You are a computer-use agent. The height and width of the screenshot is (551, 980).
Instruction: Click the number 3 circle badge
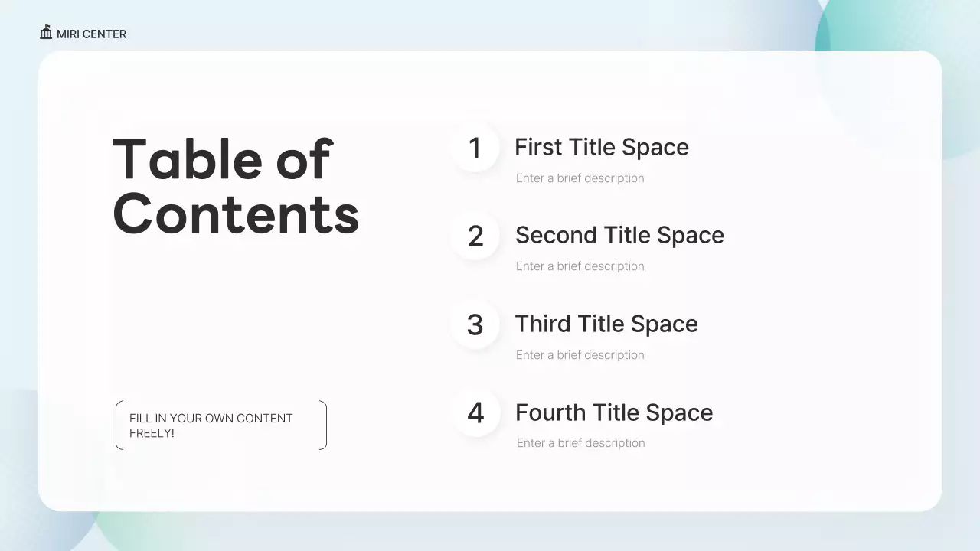coord(475,324)
